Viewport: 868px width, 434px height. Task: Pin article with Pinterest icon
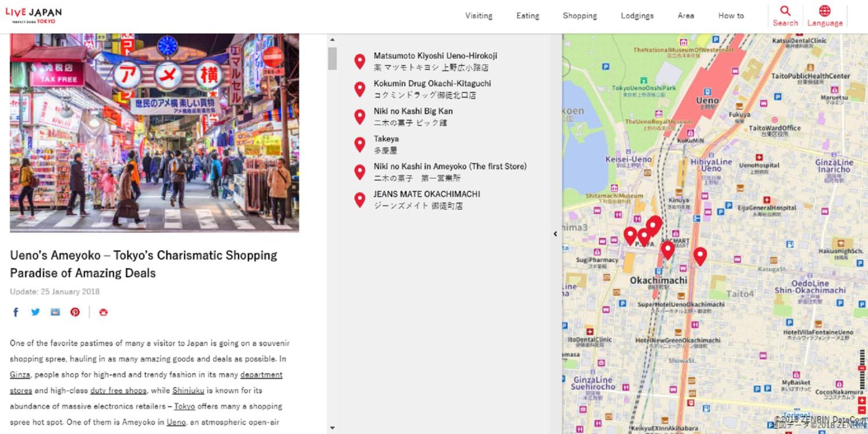click(x=75, y=312)
